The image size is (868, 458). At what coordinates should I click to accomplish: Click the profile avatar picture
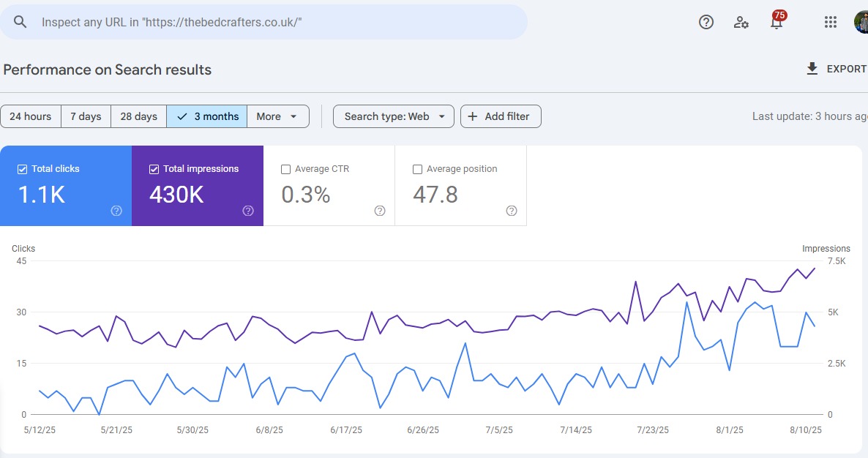(x=861, y=22)
